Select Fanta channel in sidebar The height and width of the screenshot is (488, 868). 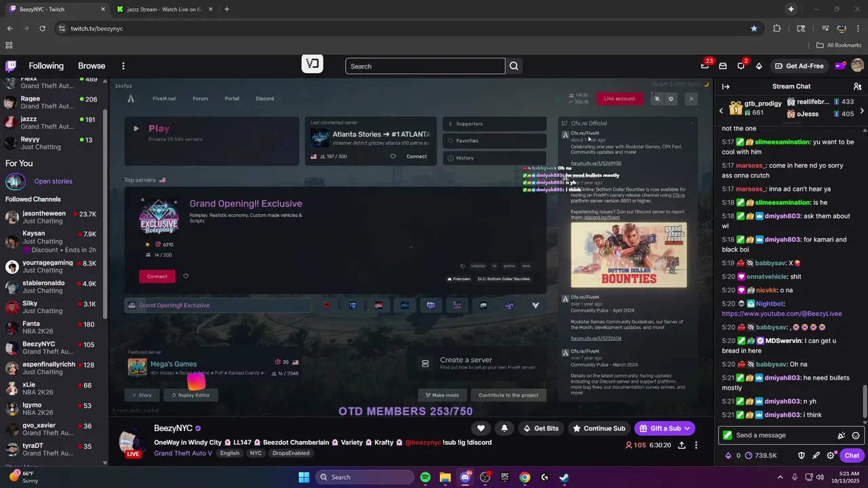52,327
